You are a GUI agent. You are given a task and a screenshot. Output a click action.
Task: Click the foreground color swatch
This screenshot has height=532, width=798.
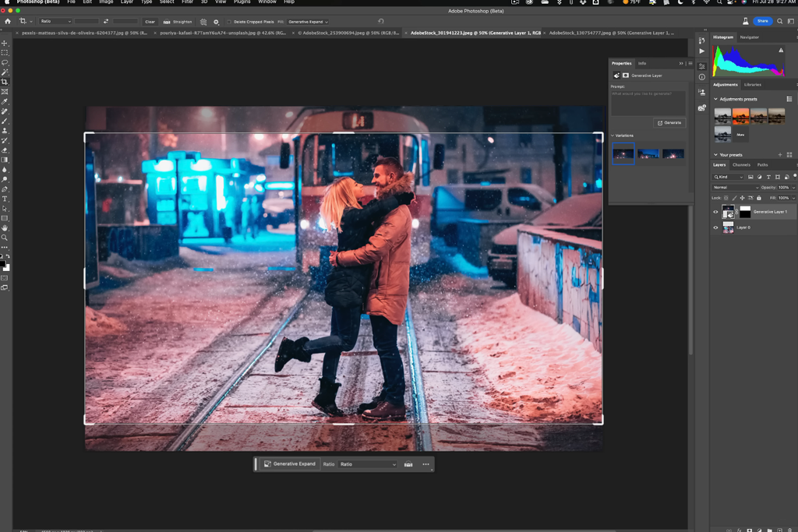tap(3, 264)
